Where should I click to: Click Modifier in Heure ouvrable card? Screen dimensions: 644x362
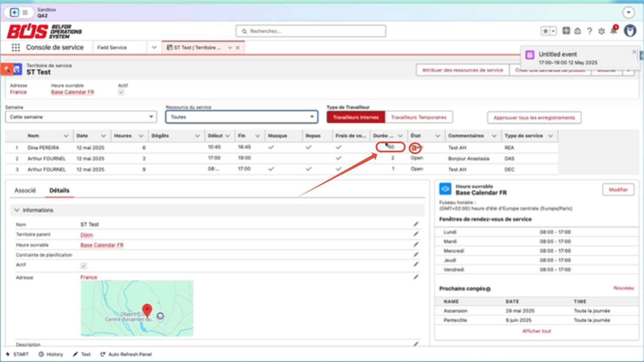(x=618, y=190)
